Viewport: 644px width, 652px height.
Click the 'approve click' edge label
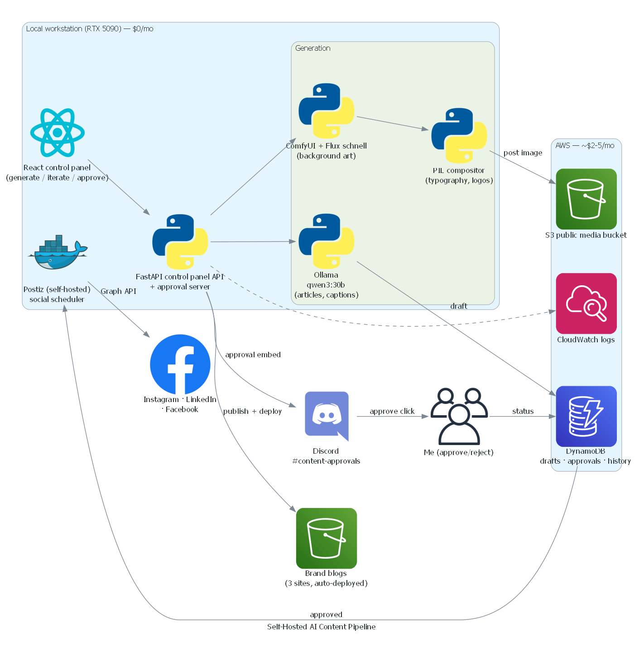coord(392,411)
